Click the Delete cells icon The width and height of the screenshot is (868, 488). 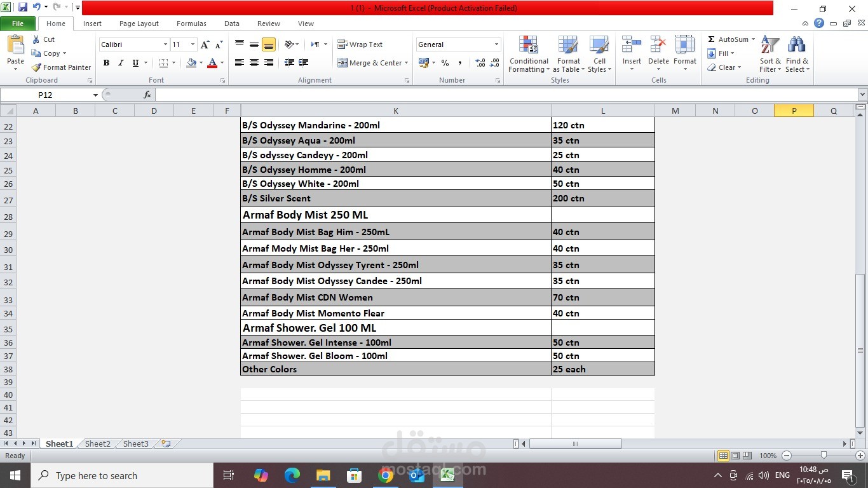click(x=658, y=46)
